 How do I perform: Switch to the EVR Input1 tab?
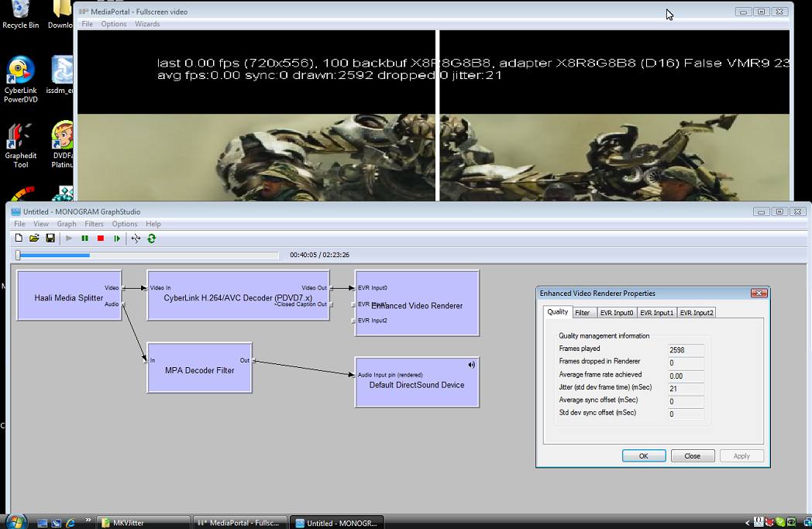pos(656,313)
